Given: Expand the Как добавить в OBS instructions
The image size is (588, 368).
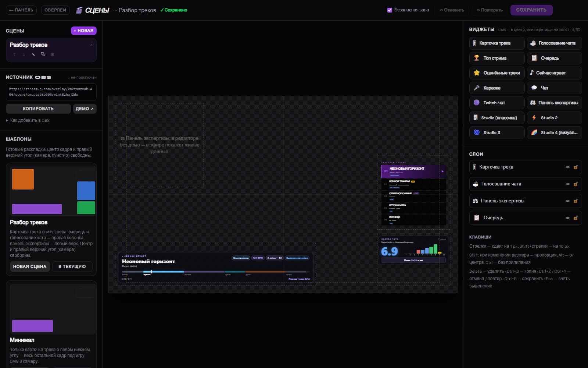Looking at the screenshot, I should click(x=28, y=120).
